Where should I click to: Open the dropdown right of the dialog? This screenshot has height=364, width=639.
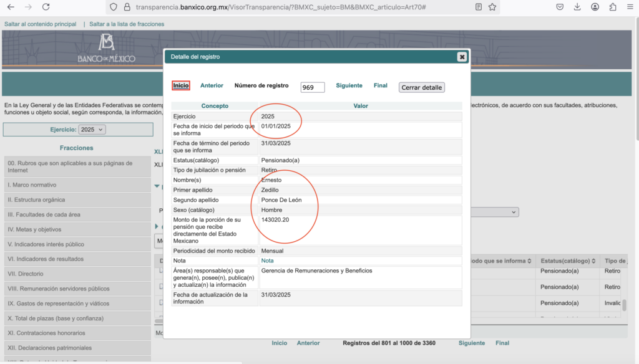(514, 213)
